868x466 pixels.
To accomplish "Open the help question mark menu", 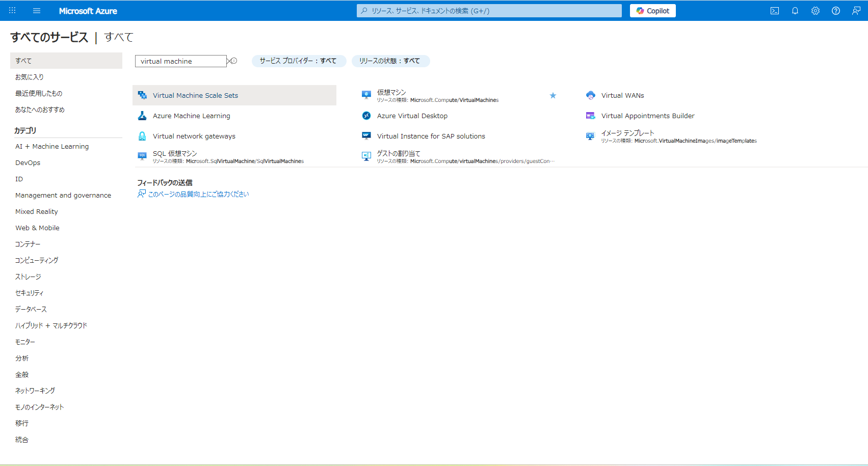I will click(x=836, y=11).
